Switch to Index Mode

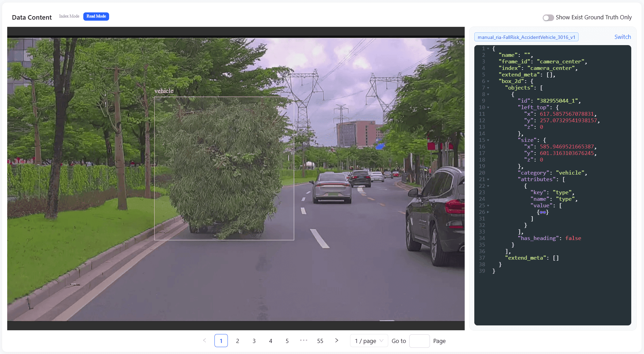coord(69,16)
